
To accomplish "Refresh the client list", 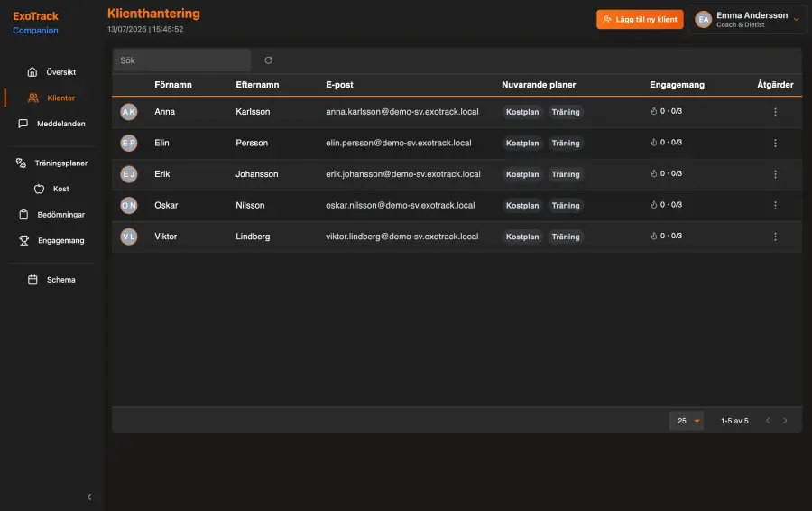I will point(268,60).
